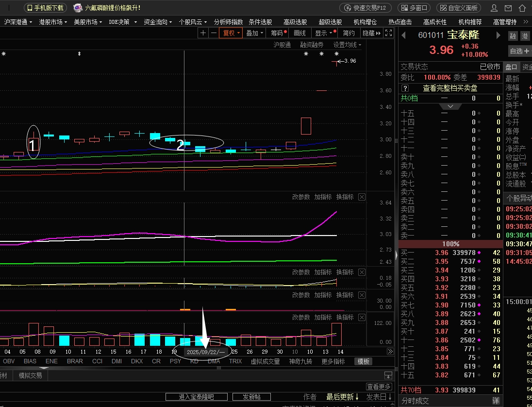Click the 融 margin tag
Image resolution: width=532 pixels, height=407 pixels.
(x=513, y=36)
